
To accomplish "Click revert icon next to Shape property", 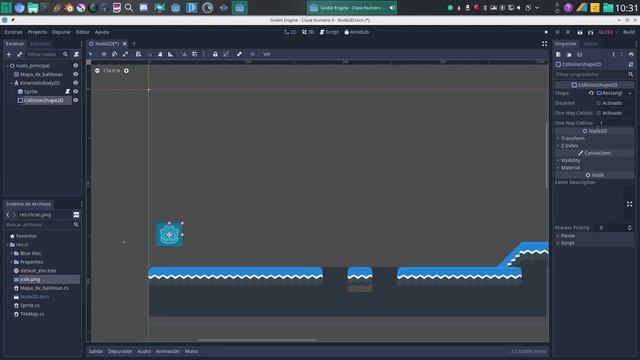I will [x=591, y=93].
